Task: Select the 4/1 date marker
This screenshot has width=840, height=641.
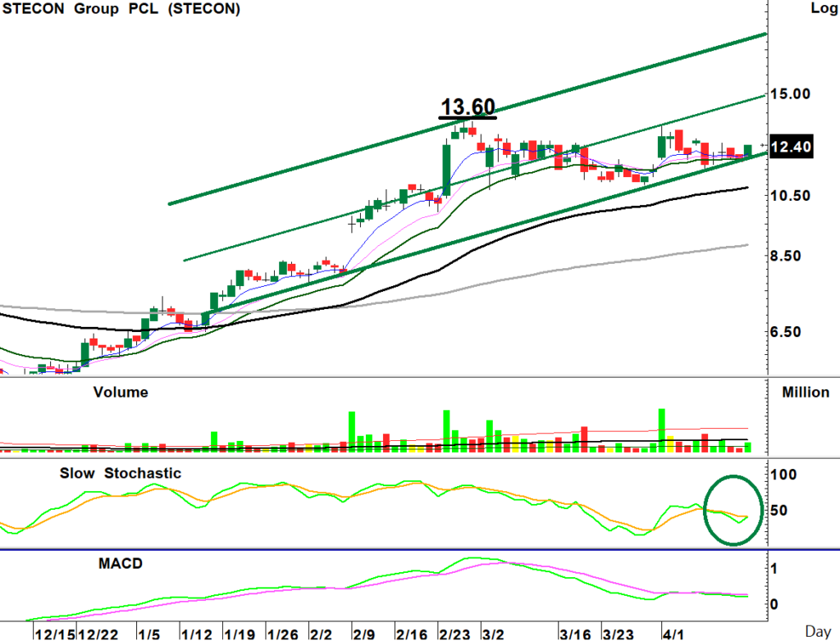Action: click(x=673, y=634)
